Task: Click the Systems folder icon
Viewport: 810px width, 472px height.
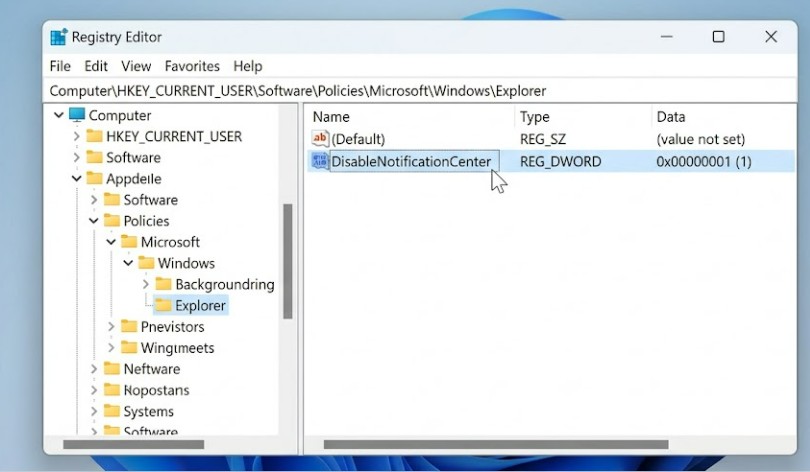Action: [112, 411]
